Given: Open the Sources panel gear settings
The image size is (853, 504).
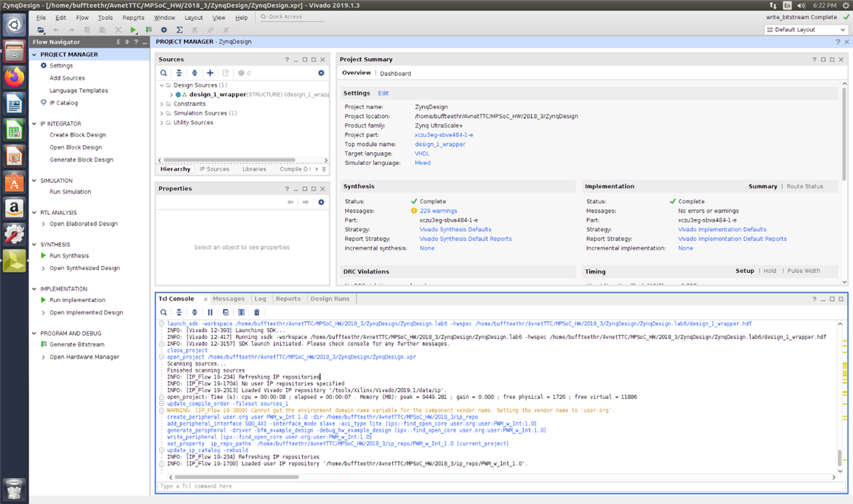Looking at the screenshot, I should point(321,73).
